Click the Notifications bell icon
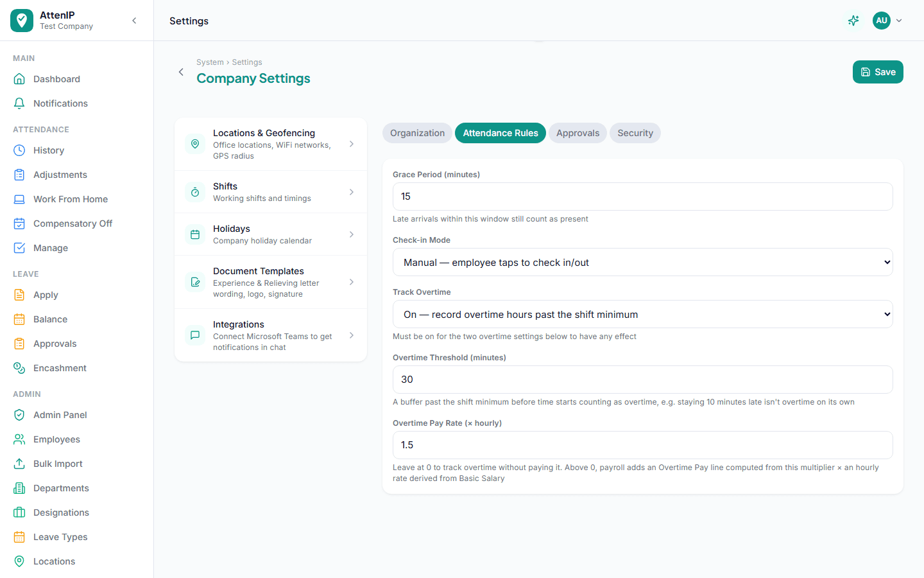Image resolution: width=924 pixels, height=578 pixels. (19, 103)
